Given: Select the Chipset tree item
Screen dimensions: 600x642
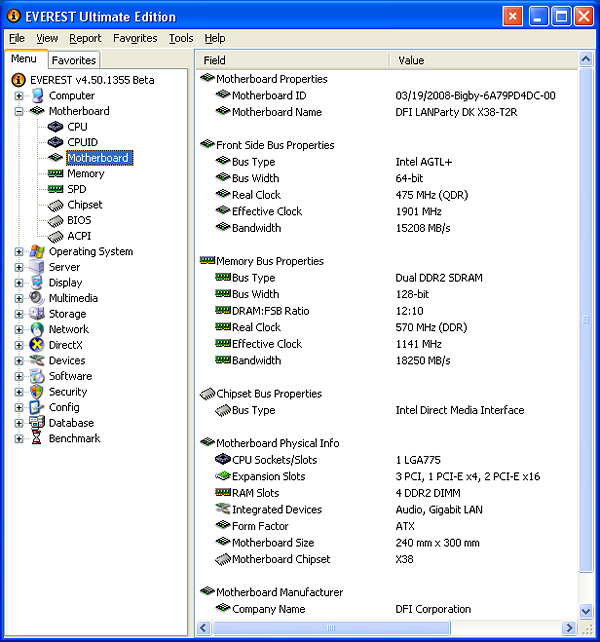Looking at the screenshot, I should 85,205.
